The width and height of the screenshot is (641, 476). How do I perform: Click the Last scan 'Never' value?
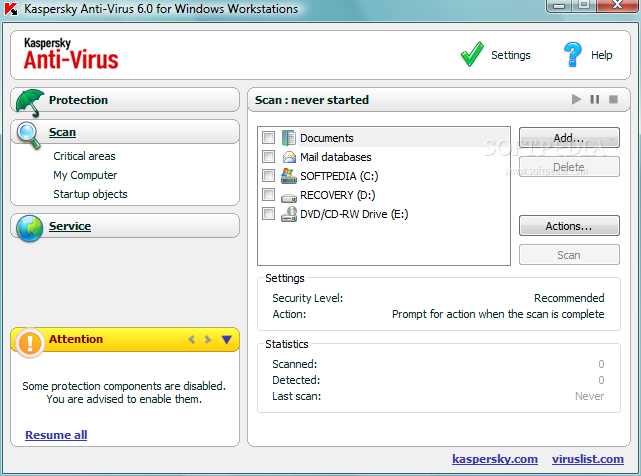pos(589,396)
